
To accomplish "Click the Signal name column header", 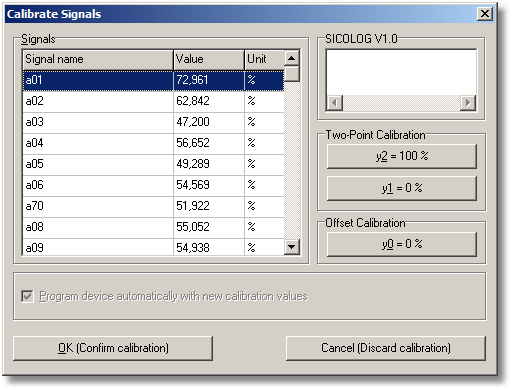I will 98,59.
